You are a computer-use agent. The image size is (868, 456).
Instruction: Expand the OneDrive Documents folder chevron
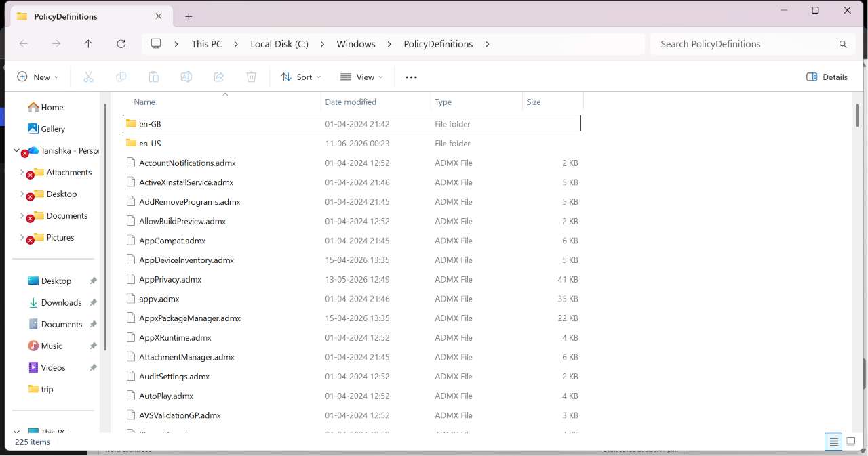tap(22, 215)
